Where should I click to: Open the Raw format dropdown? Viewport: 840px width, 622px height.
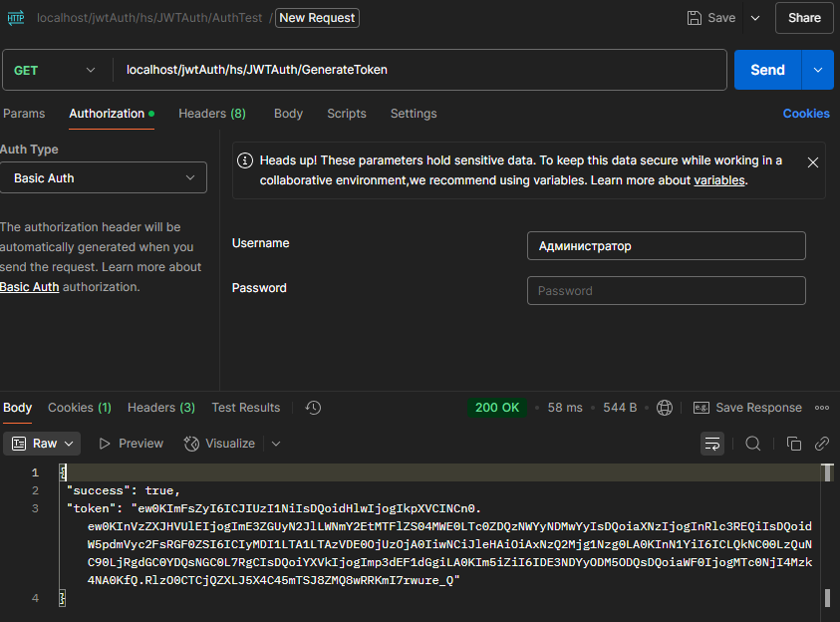pos(43,444)
